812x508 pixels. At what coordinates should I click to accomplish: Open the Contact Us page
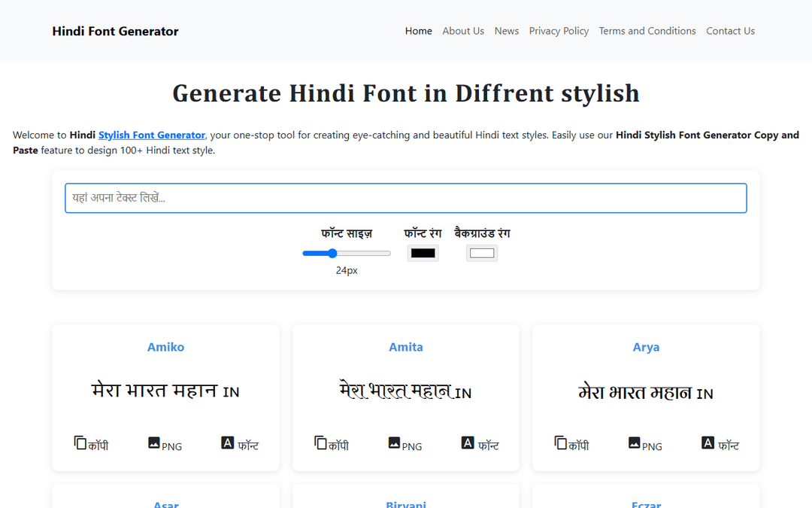coord(730,31)
